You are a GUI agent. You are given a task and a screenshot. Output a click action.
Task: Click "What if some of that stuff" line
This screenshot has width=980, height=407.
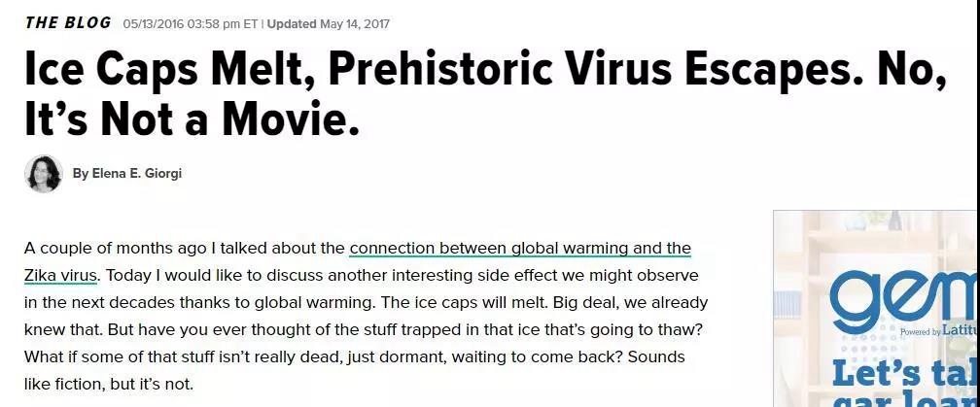[354, 357]
